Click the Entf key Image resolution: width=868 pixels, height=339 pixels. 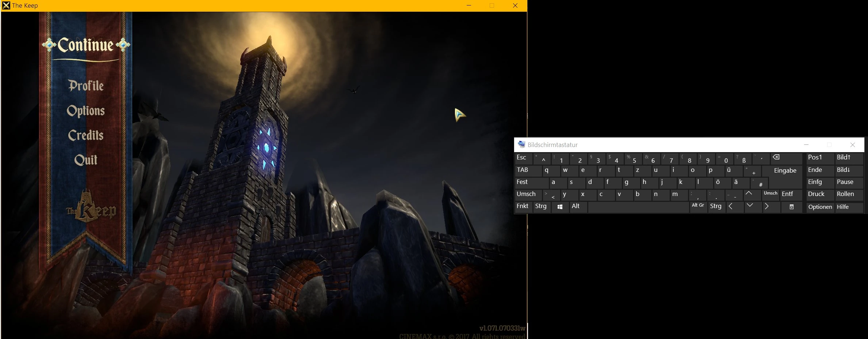[791, 195]
